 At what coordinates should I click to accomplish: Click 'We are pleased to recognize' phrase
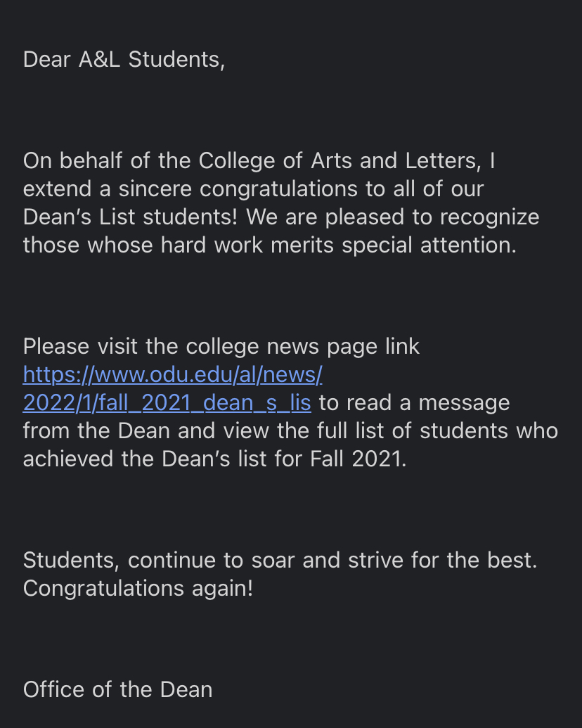393,217
